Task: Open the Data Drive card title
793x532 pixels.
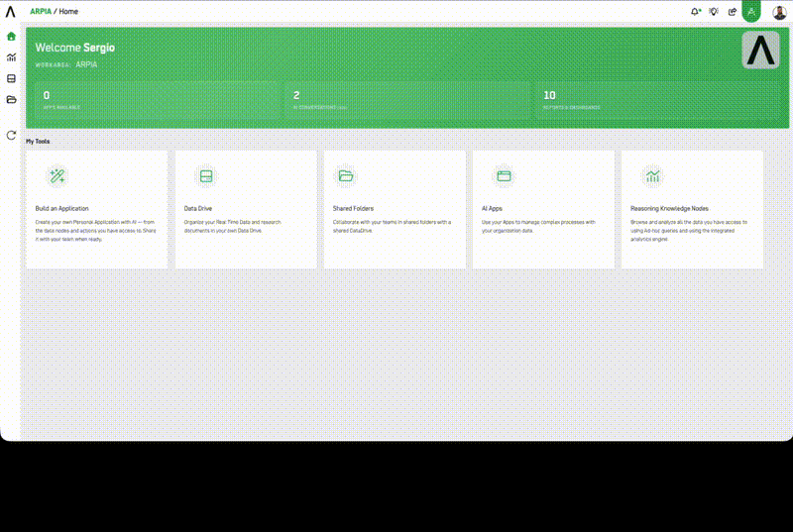Action: pyautogui.click(x=197, y=208)
